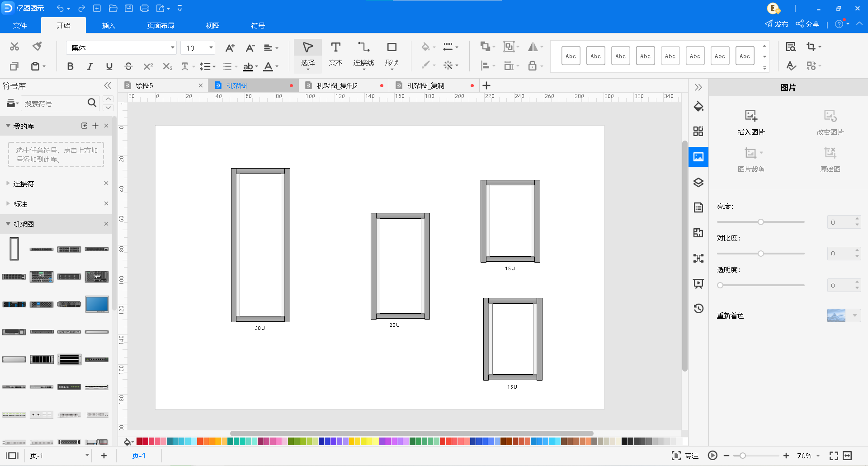Switch to the 绘图5 document tab
Viewport: 868px width, 466px height.
click(145, 85)
